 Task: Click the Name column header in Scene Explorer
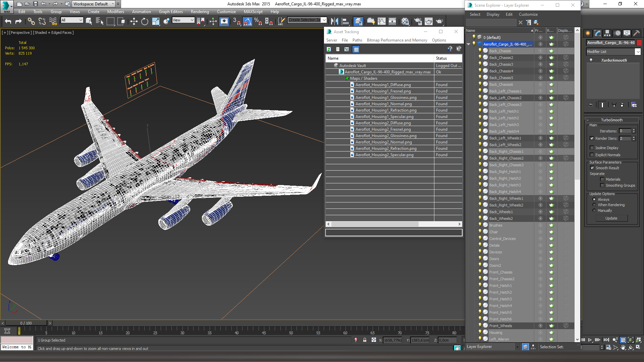(499, 31)
